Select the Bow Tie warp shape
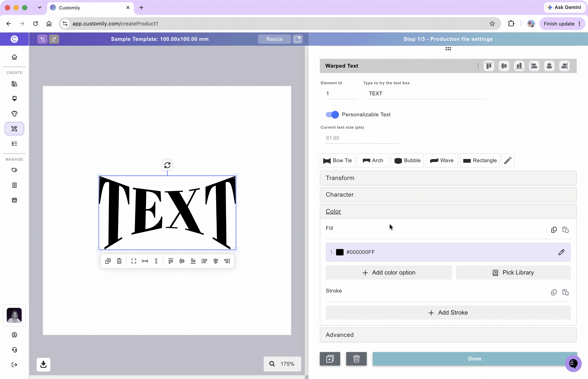 337,160
